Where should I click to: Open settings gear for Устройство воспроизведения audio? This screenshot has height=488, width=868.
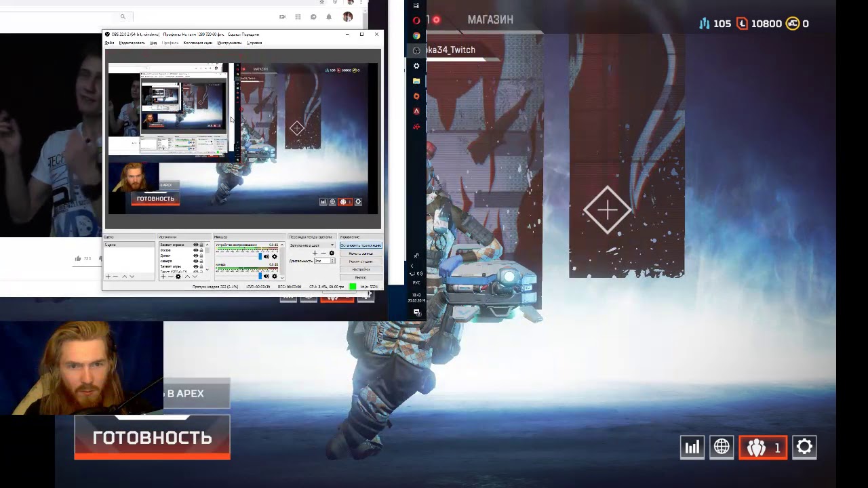[275, 256]
